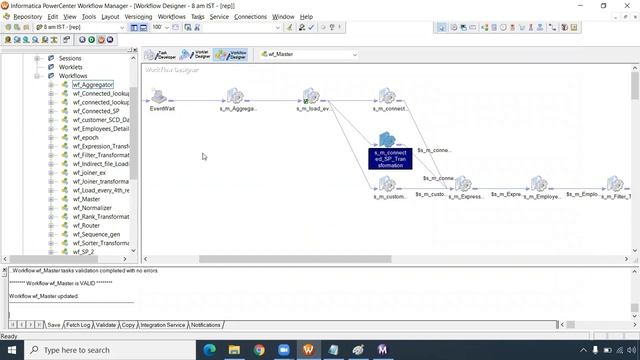Toggle the Output window view button
640x360 pixels.
coord(143,27)
